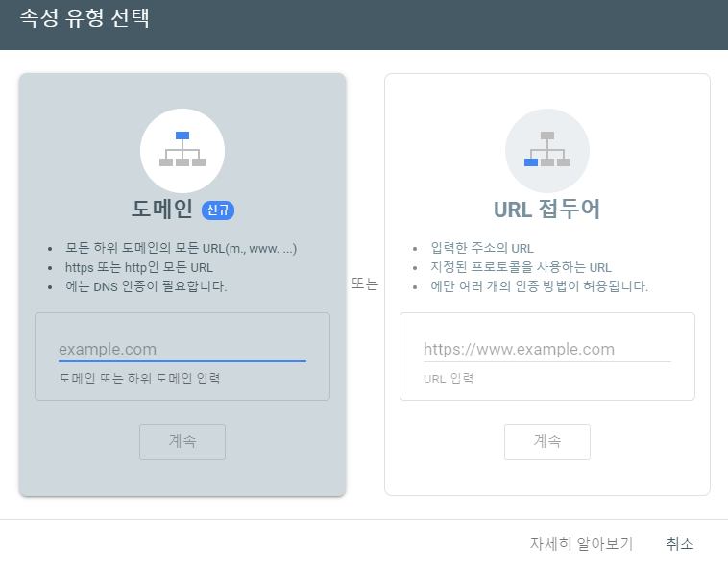Click the text '지정된 프로토콜을 사용하는 URL'
The width and height of the screenshot is (728, 567).
click(521, 268)
